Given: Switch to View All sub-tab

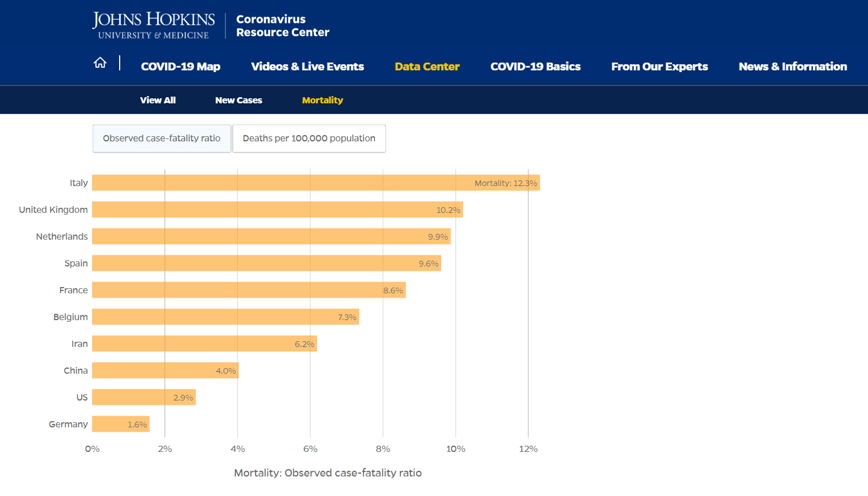Looking at the screenshot, I should pos(158,100).
